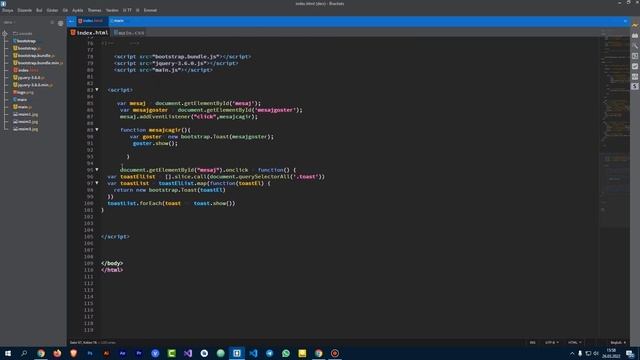The image size is (640, 360).
Task: Open index.html in the file tree
Action: 26,70
